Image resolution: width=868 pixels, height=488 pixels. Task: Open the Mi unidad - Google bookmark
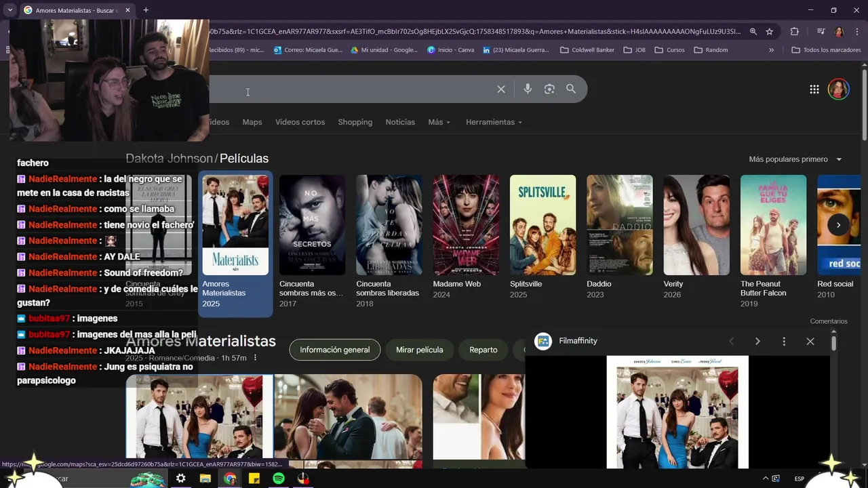[384, 49]
